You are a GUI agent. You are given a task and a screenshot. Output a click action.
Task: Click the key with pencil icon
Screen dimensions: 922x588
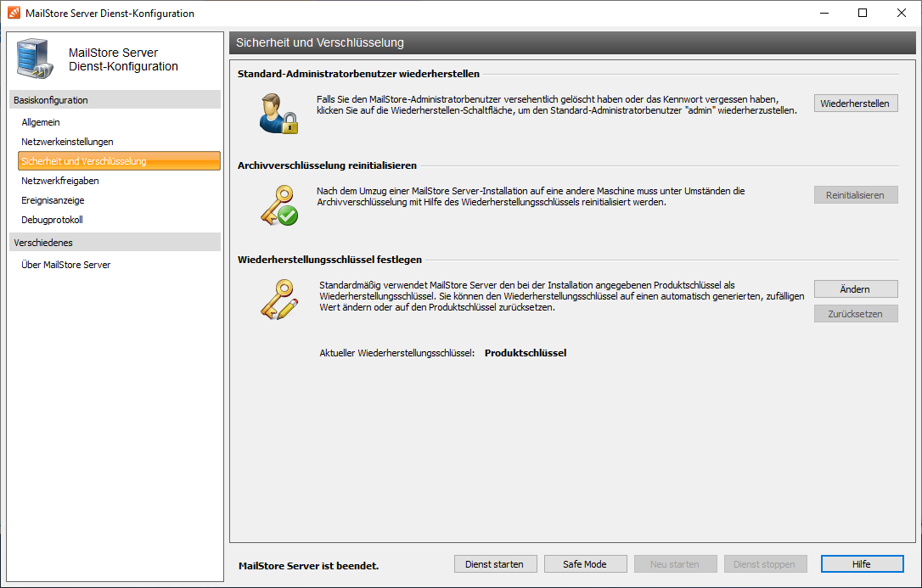[278, 300]
